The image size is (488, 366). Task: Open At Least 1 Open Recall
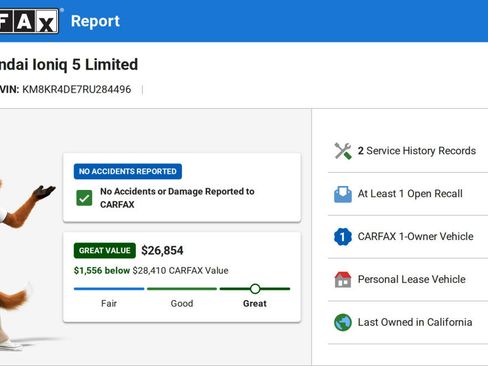tap(408, 194)
